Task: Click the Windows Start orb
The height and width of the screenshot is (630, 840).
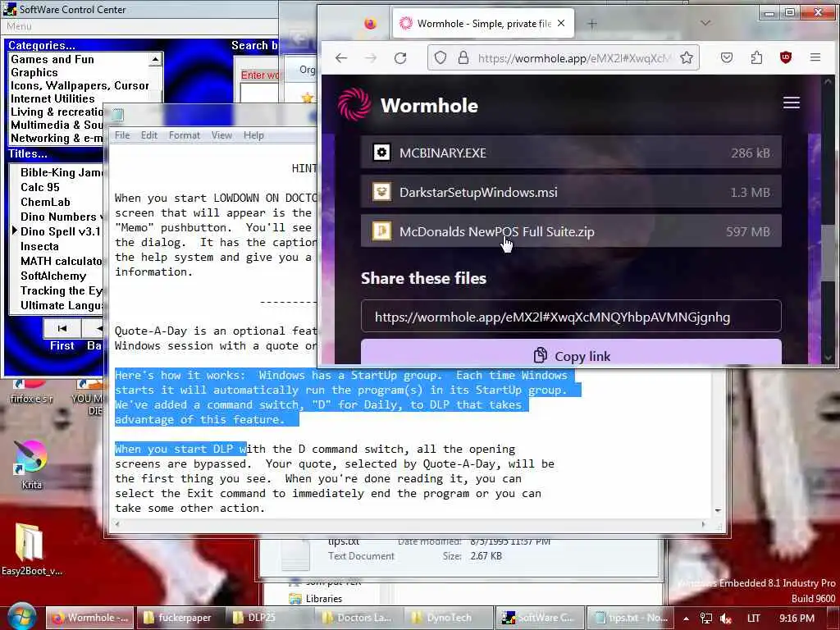Action: [x=21, y=617]
